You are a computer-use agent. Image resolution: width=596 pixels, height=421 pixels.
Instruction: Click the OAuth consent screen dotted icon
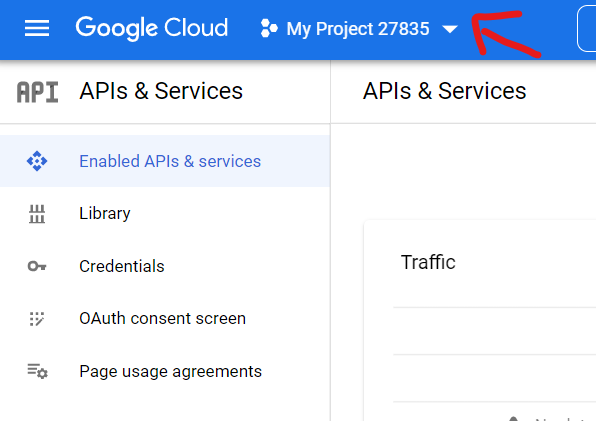37,319
